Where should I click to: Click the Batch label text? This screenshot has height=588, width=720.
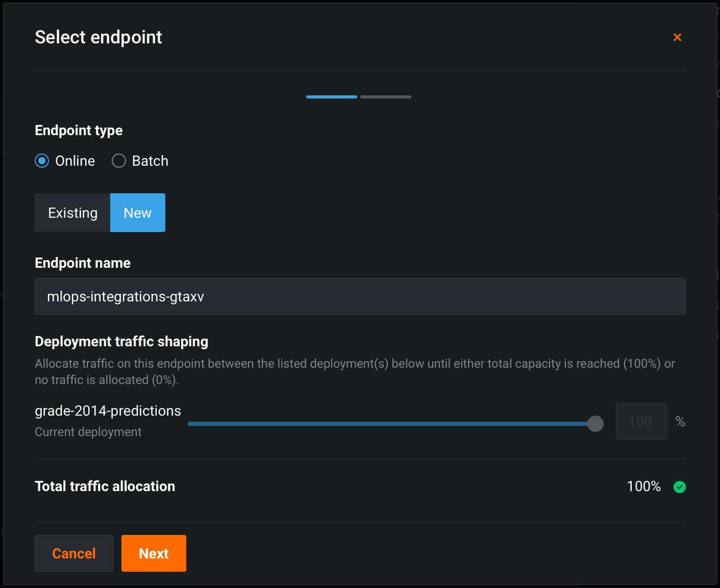(x=150, y=161)
